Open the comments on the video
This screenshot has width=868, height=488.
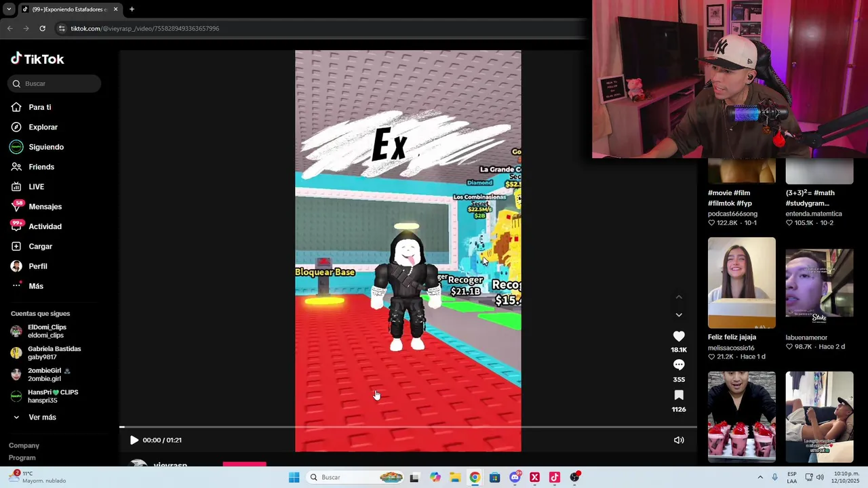point(679,365)
